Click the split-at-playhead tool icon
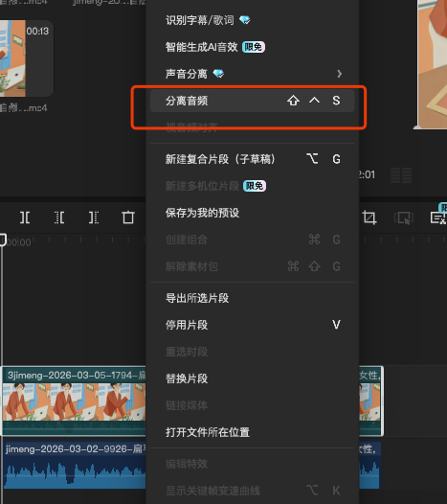This screenshot has height=504, width=447. pyautogui.click(x=25, y=218)
